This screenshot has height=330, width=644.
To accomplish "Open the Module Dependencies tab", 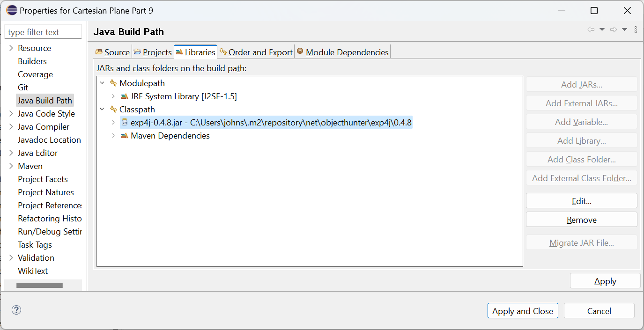I will click(x=342, y=52).
